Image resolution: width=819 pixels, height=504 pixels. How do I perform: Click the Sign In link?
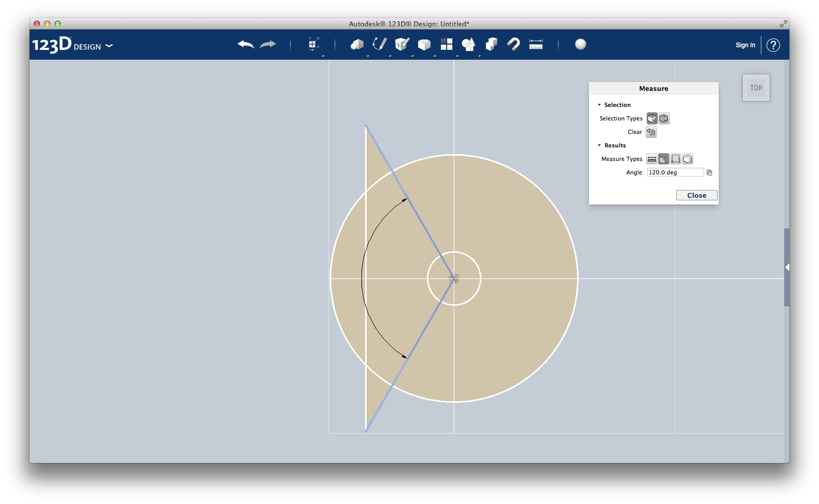click(745, 45)
